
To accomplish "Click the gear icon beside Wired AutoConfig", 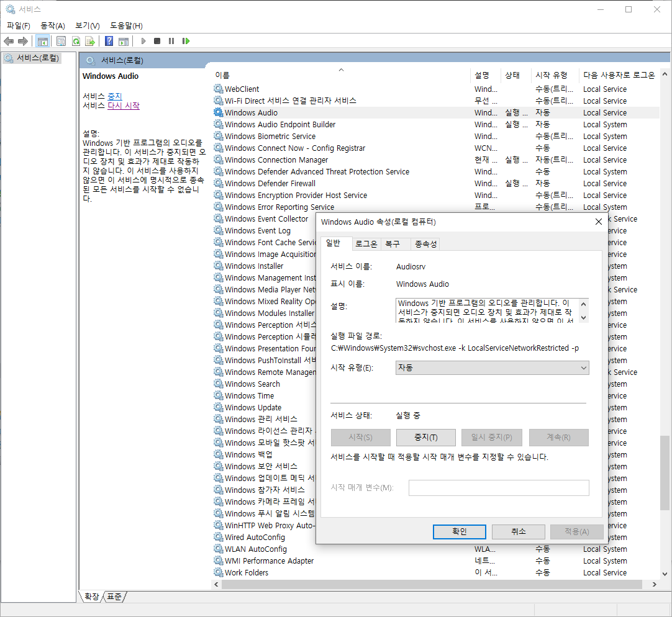I will pos(219,537).
